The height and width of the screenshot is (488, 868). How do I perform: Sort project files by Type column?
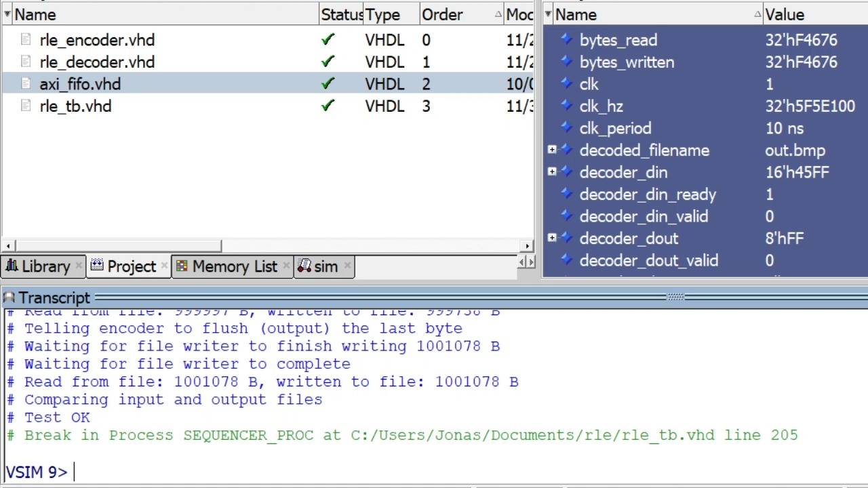coord(391,14)
